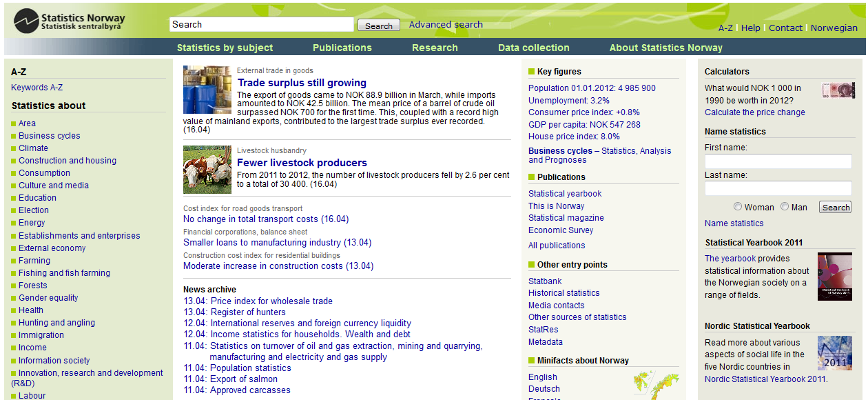This screenshot has height=400, width=868.
Task: Switch site language to Norwegian
Action: 834,28
